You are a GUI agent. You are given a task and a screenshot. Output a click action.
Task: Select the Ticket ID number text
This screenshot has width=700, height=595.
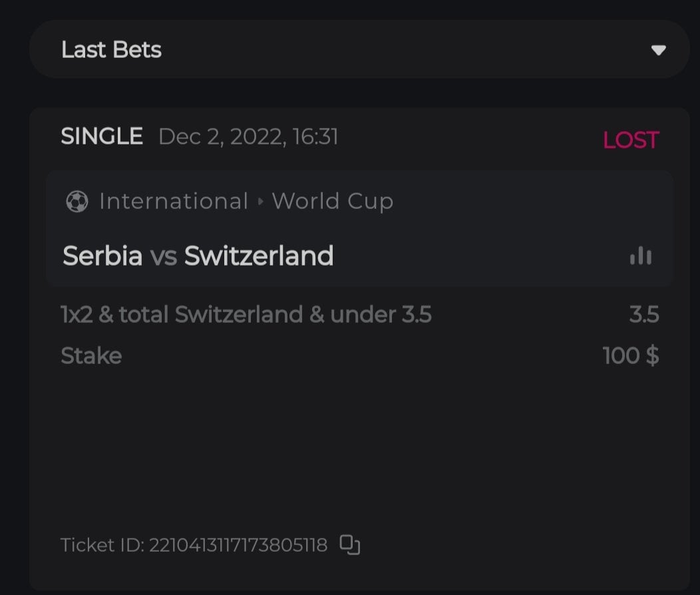point(238,546)
